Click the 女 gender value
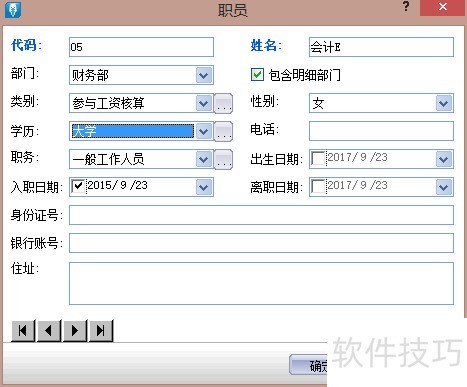 click(318, 103)
